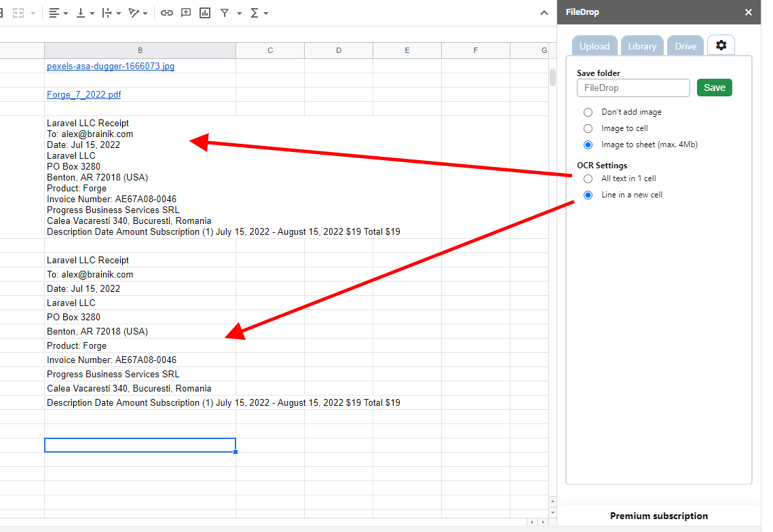Viewport: 773px width, 532px height.
Task: Close the FileDrop sidebar
Action: point(749,12)
